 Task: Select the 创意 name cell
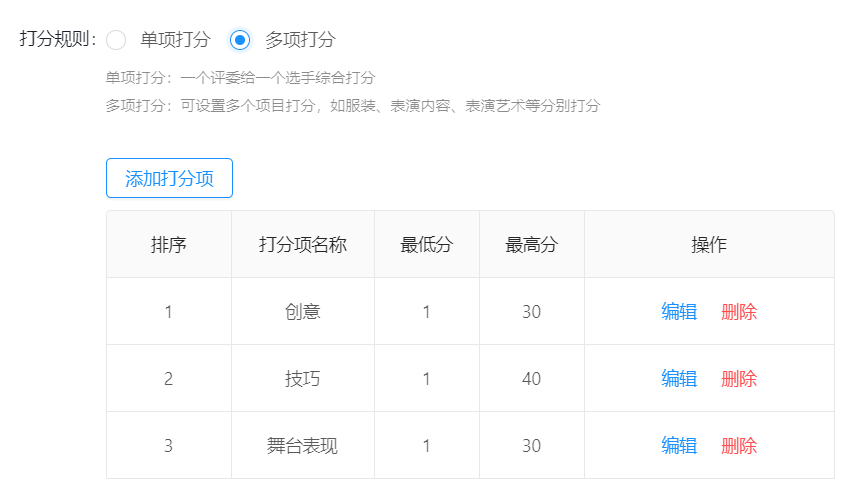(x=303, y=312)
